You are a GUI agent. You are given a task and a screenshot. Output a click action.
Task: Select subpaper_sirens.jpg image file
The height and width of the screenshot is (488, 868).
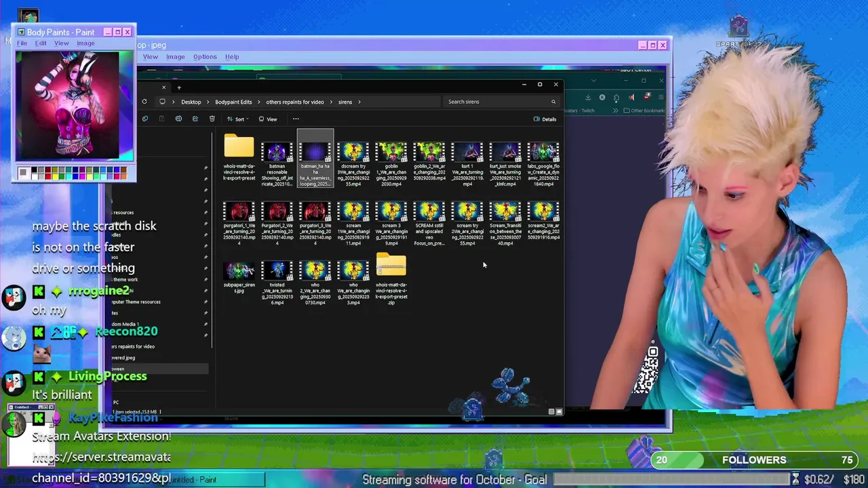click(239, 277)
